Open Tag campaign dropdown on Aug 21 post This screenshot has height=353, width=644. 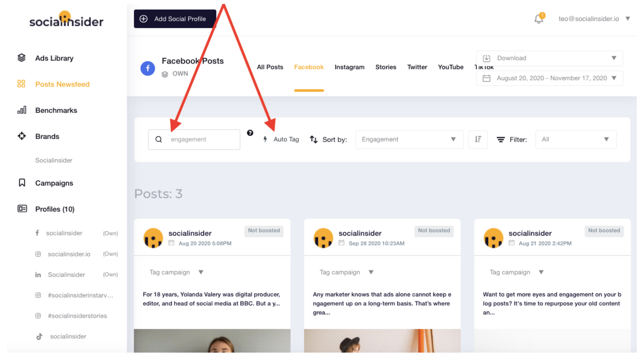[517, 272]
